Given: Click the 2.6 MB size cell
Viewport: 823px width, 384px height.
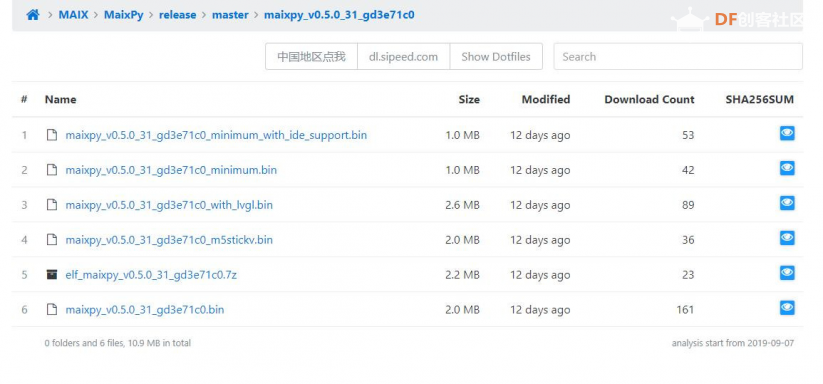Looking at the screenshot, I should coord(462,205).
